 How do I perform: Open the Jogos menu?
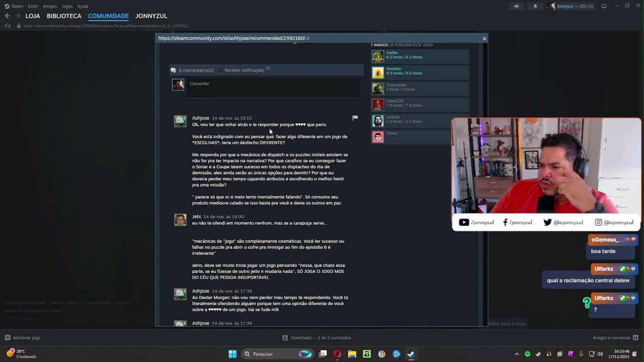[67, 6]
